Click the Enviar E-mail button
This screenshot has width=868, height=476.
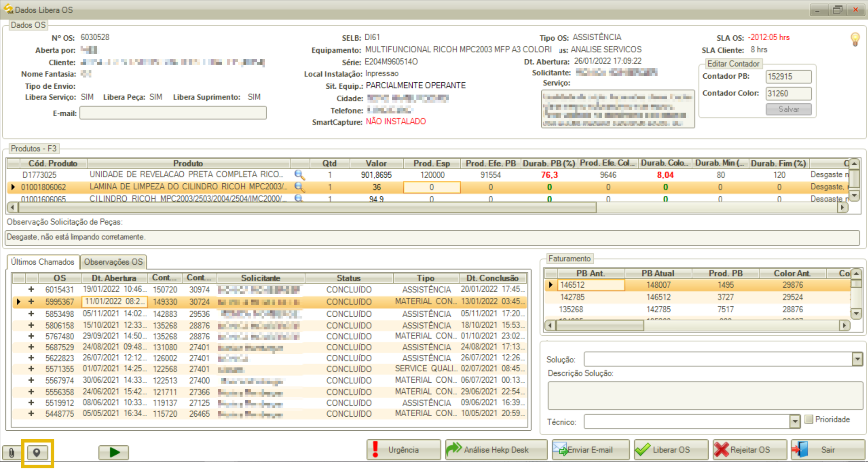tap(590, 450)
